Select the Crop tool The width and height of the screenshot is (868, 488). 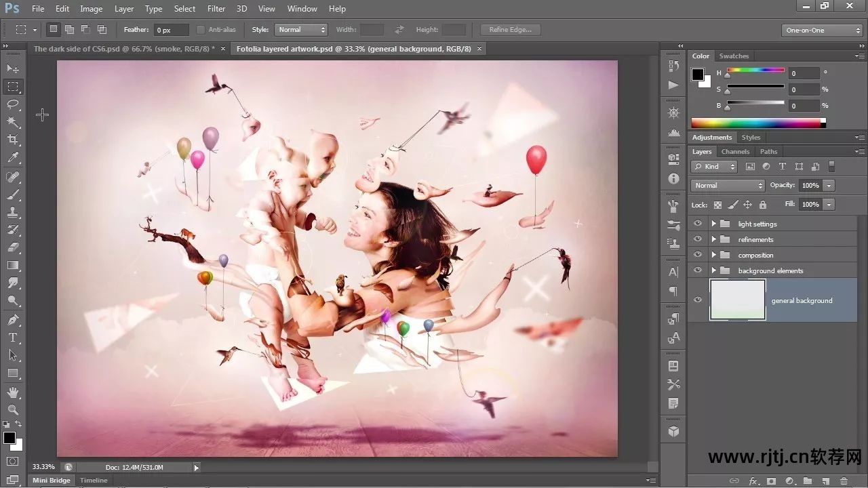click(13, 140)
